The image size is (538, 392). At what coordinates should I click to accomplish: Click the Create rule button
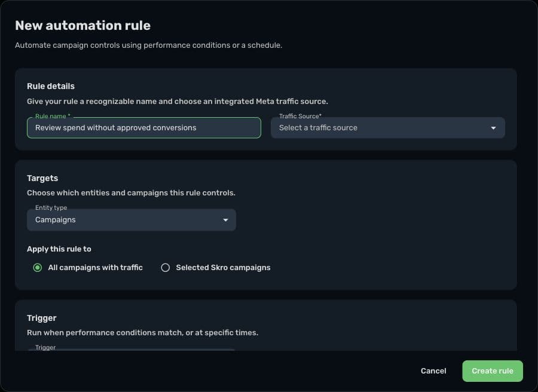tap(493, 370)
